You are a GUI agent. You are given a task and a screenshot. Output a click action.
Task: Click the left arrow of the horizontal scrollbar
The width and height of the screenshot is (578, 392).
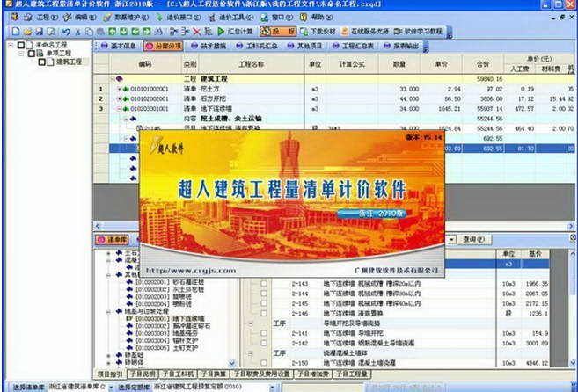pyautogui.click(x=98, y=226)
